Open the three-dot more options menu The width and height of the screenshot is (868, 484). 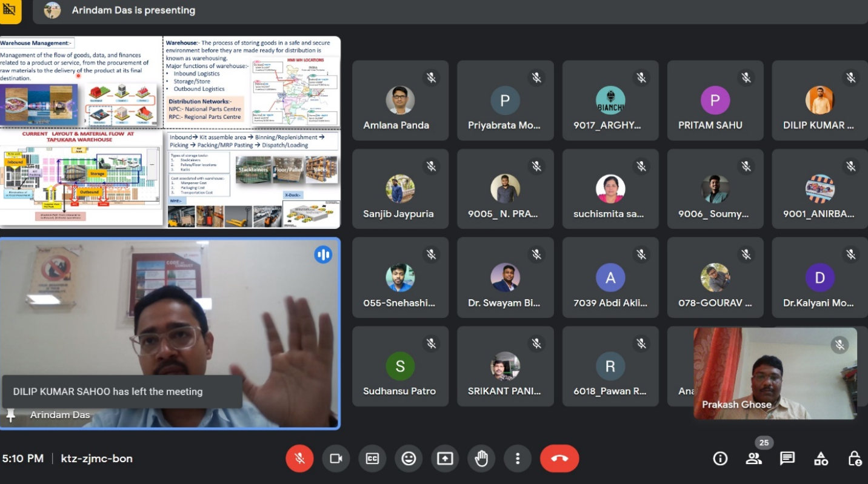click(518, 459)
